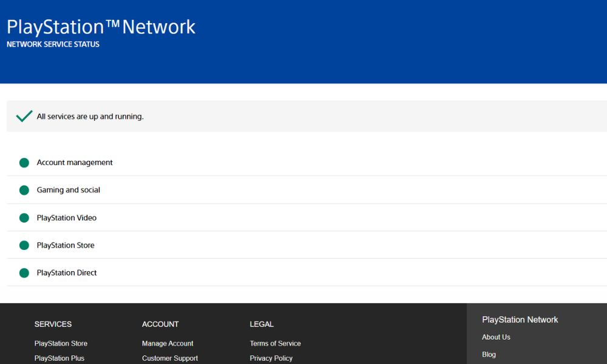Viewport: 607px width, 364px height.
Task: Click the PlayStation Direct status dot
Action: tap(24, 272)
